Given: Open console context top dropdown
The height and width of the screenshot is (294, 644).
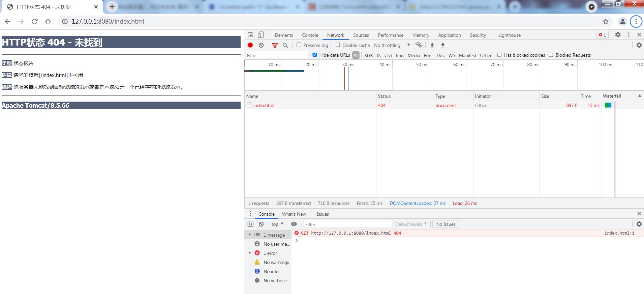Looking at the screenshot, I should coord(277,224).
